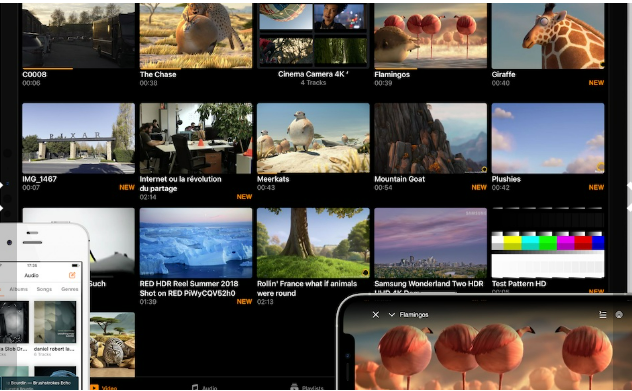Open the daniel robert album cover
Viewport: 632px width, 391px height.
pyautogui.click(x=55, y=322)
